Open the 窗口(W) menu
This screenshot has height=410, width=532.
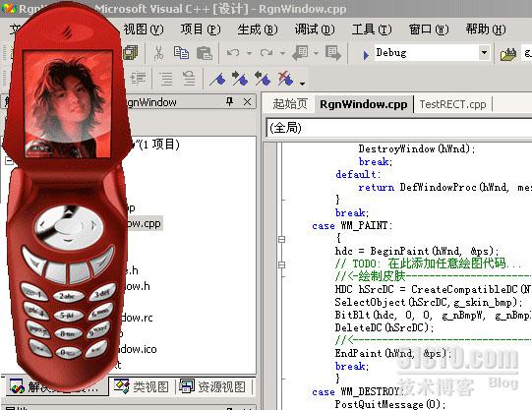click(x=429, y=29)
